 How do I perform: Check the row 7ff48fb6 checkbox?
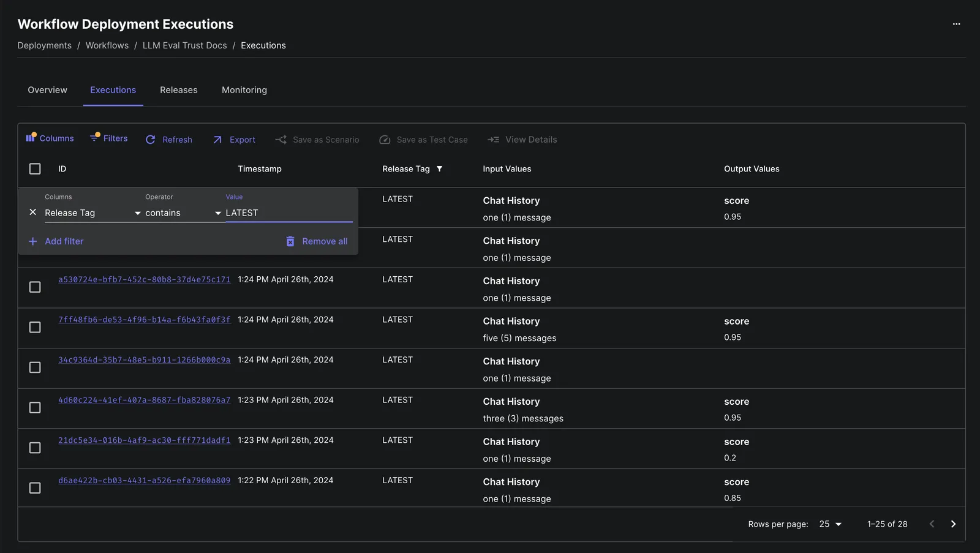pos(35,328)
